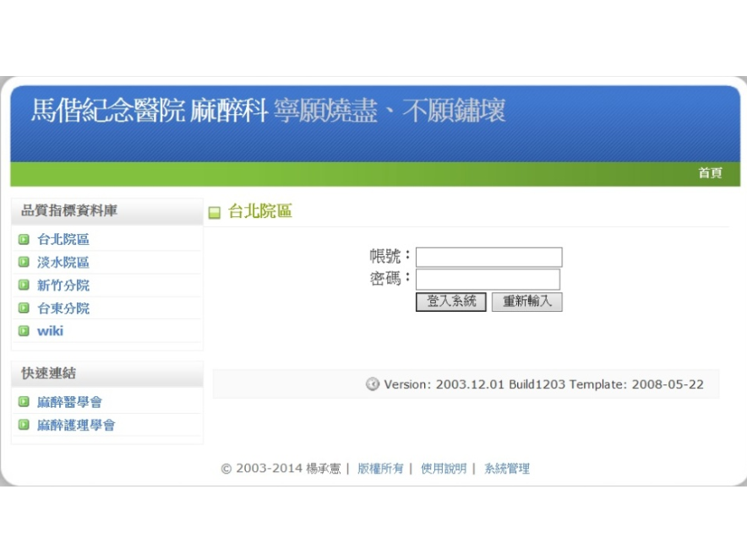
Task: Visit the 麻醉醫學會 quick link
Action: coord(69,402)
